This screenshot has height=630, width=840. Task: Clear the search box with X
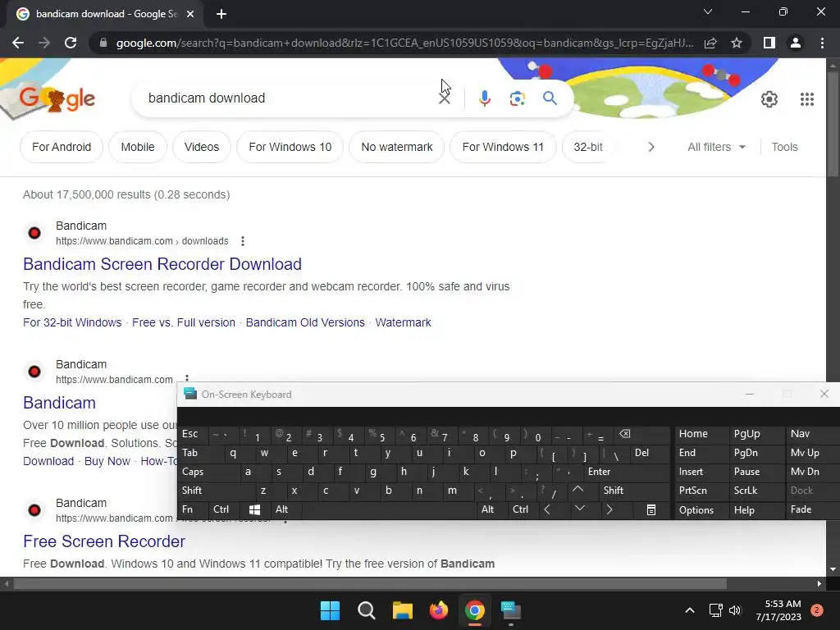pyautogui.click(x=444, y=98)
